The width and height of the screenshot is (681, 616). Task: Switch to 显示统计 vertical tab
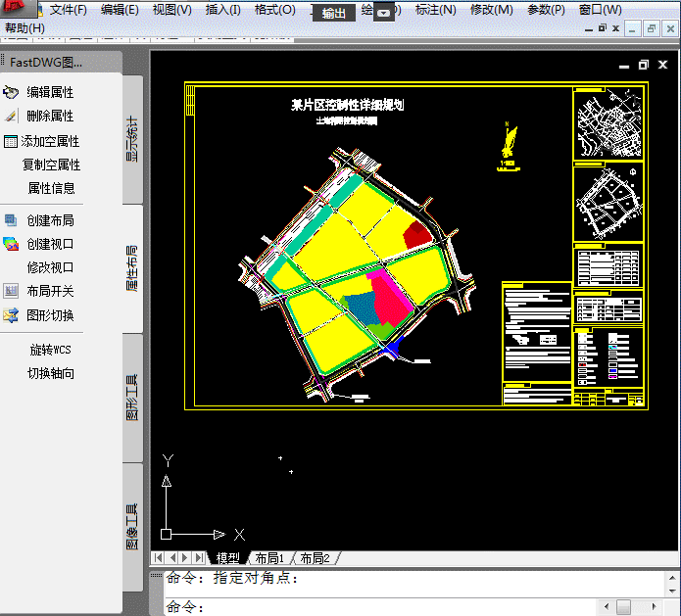pos(132,139)
